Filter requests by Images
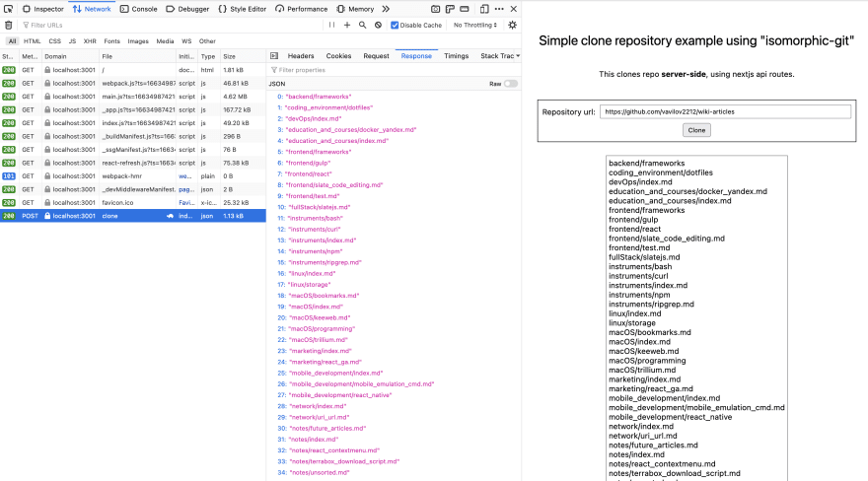This screenshot has height=481, width=868. click(x=138, y=41)
